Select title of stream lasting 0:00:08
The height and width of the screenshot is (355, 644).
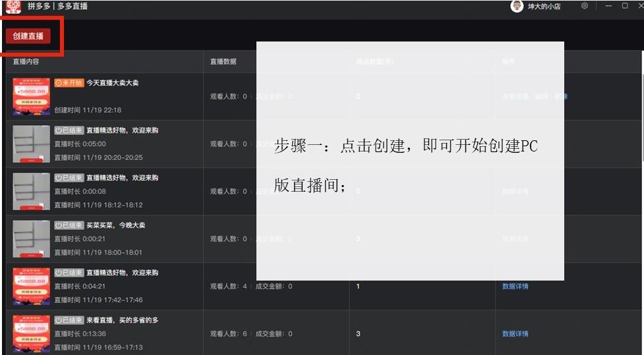(122, 178)
